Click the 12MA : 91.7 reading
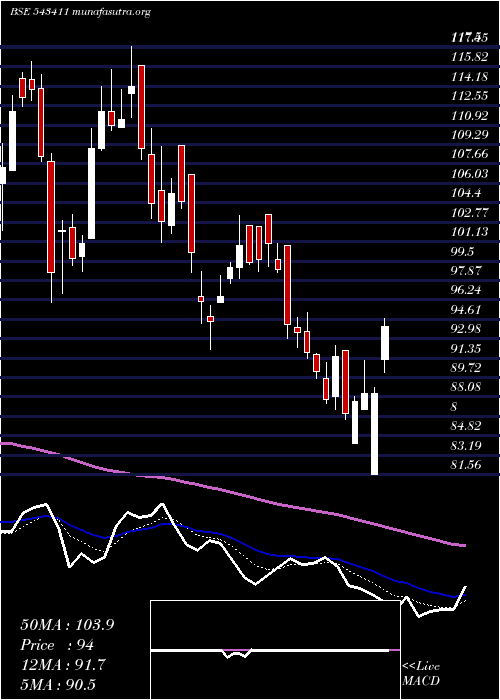 tap(63, 665)
